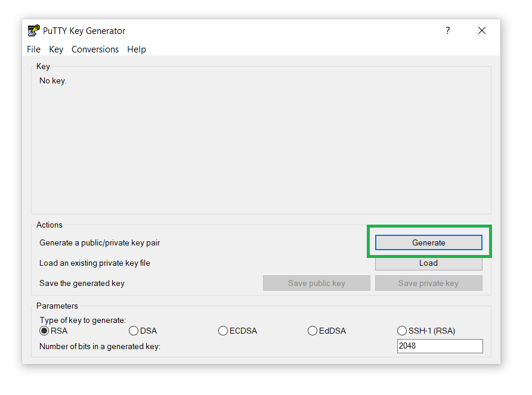Click the Generate button
Image resolution: width=532 pixels, height=395 pixels.
click(x=428, y=242)
